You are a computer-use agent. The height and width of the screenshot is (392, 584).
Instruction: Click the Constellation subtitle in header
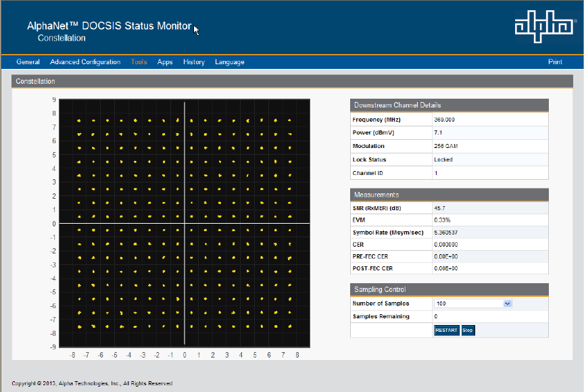click(x=62, y=38)
